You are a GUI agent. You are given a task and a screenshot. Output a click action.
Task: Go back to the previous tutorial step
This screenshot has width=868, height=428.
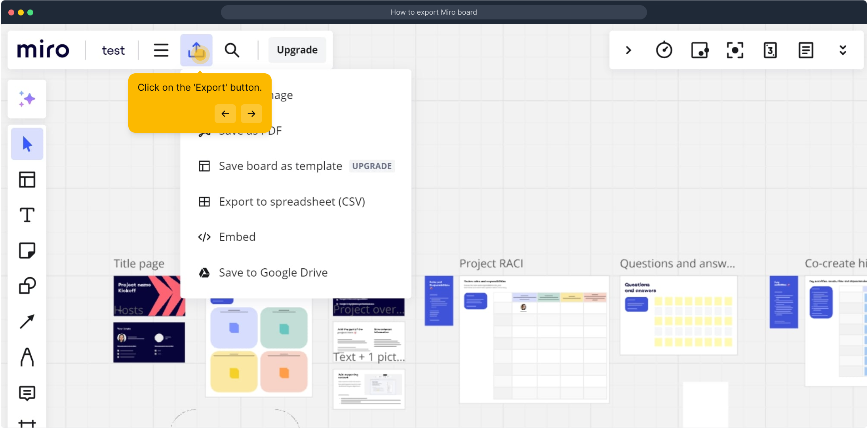225,114
